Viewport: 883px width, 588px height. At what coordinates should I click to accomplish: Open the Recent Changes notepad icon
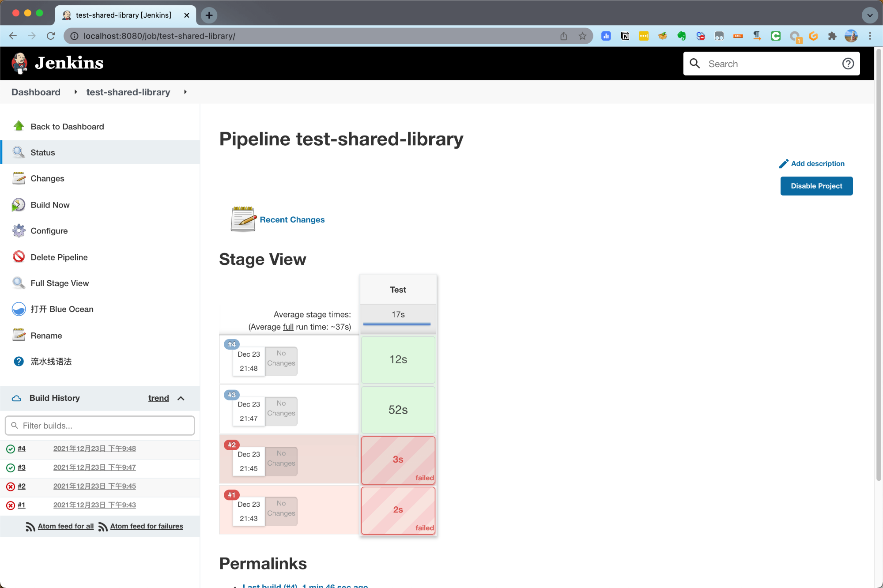click(x=243, y=219)
